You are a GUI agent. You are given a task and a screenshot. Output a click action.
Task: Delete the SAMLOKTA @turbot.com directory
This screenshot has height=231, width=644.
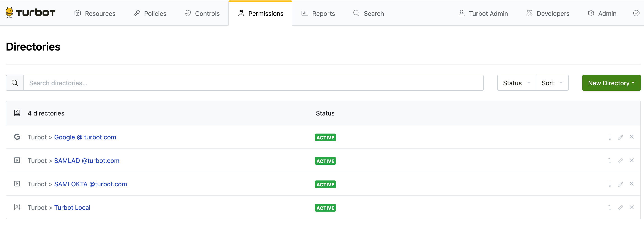tap(631, 184)
